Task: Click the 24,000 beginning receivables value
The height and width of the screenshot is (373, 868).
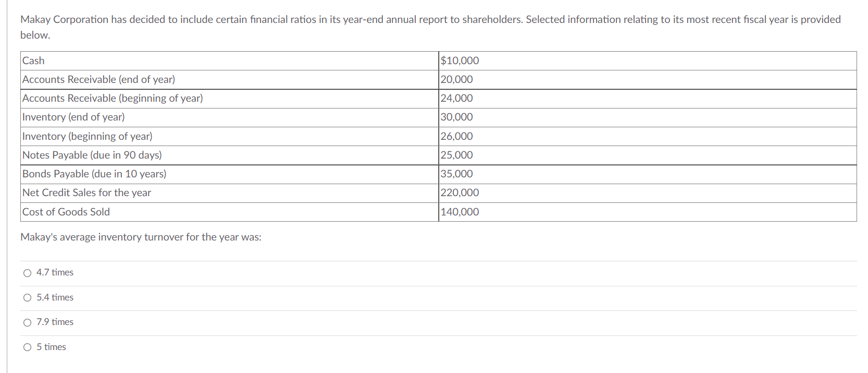Action: [456, 98]
